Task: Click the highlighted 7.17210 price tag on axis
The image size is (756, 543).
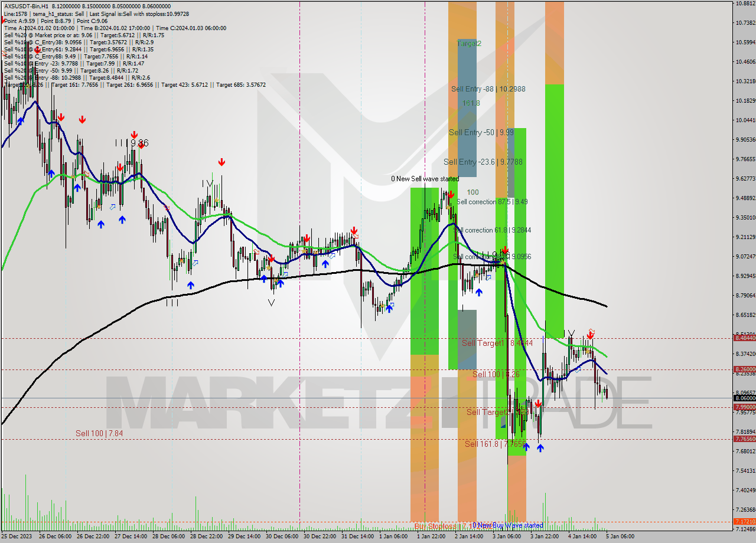Action: (744, 521)
